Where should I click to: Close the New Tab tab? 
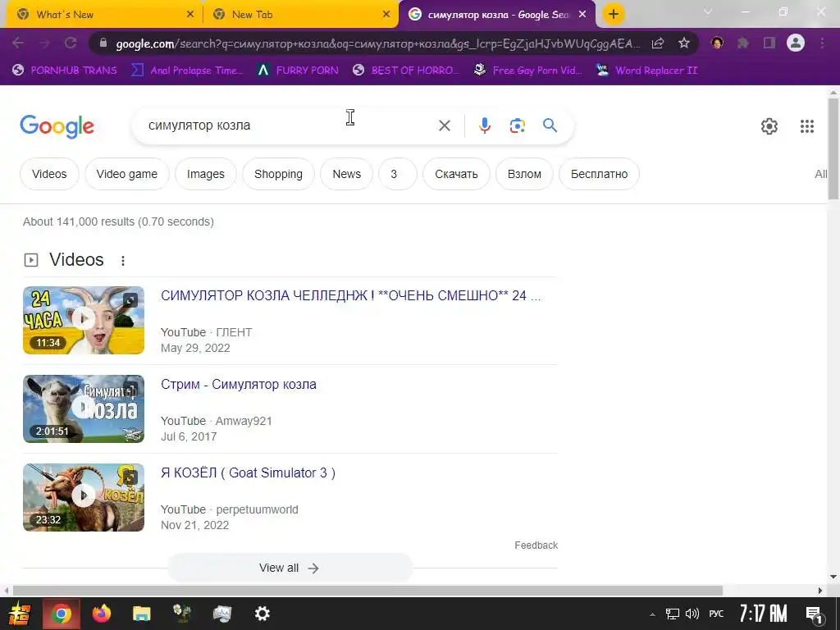pos(386,15)
